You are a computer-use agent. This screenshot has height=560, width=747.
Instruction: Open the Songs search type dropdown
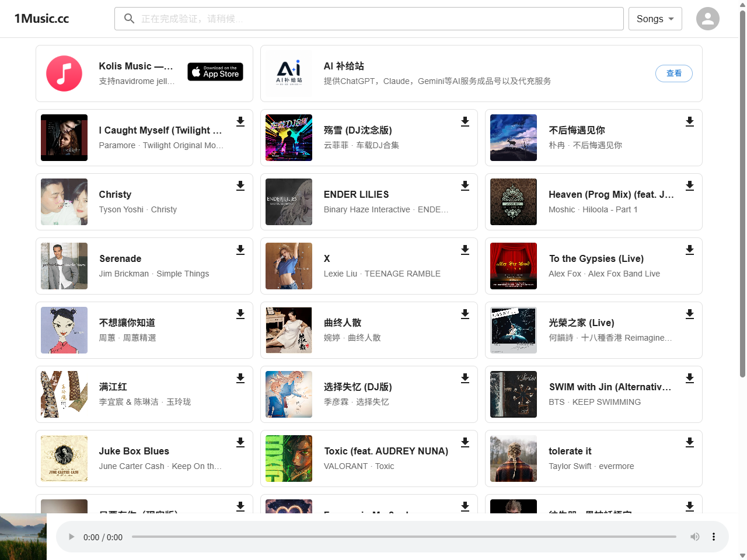click(x=655, y=19)
